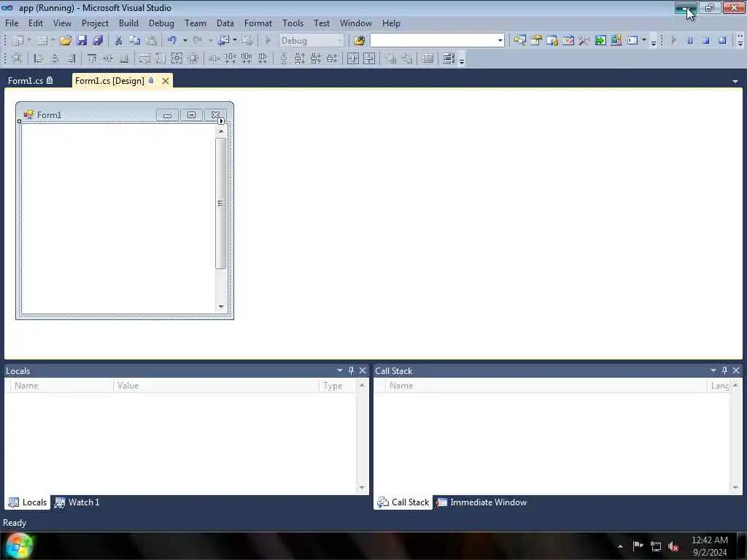
Task: Click the Open File folder icon
Action: tap(65, 41)
